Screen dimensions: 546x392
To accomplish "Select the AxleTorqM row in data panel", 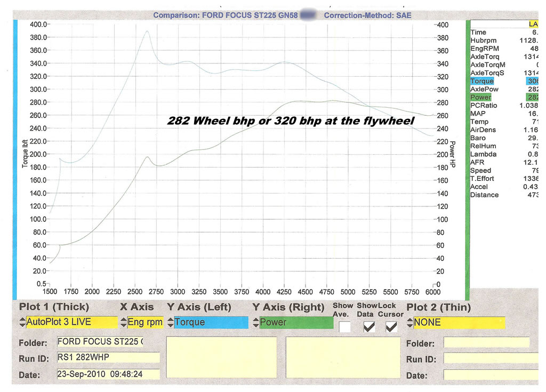I will tap(504, 65).
